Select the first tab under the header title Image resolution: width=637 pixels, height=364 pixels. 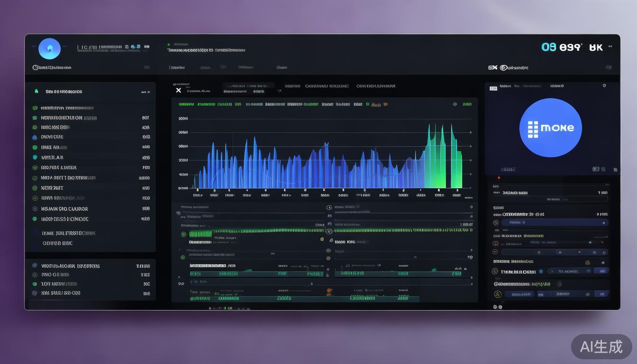pos(176,67)
